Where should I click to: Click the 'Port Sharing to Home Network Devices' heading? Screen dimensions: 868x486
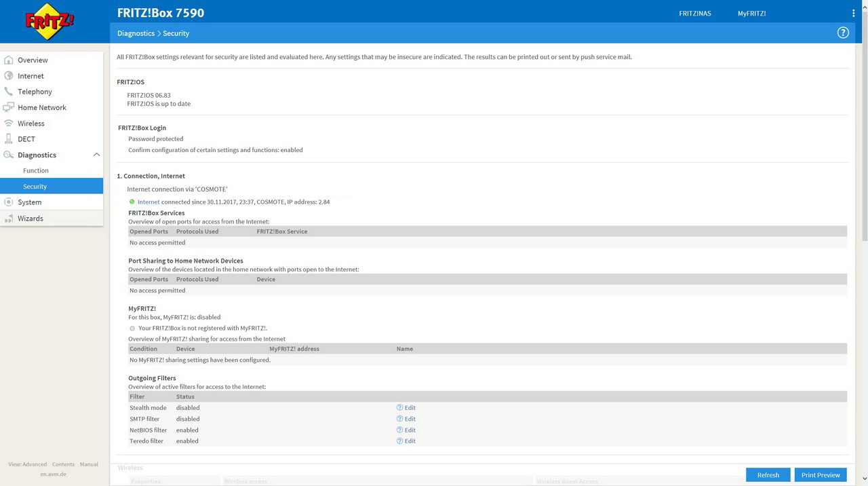(186, 261)
